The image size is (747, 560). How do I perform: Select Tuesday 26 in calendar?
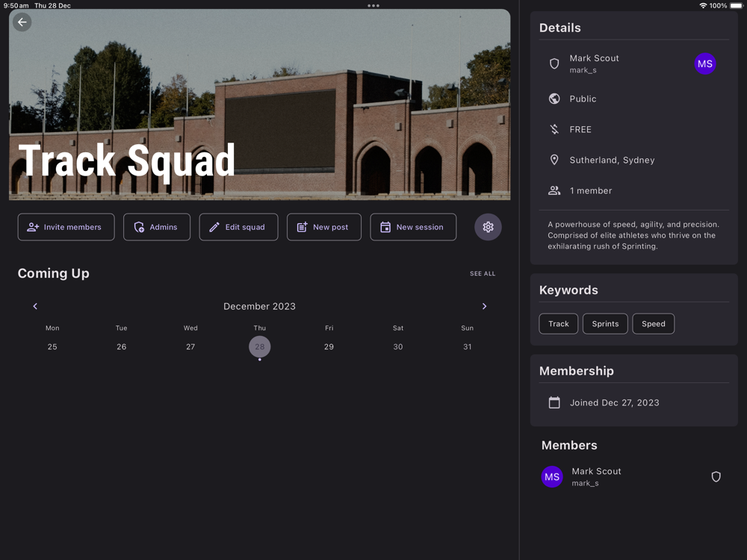(x=122, y=346)
